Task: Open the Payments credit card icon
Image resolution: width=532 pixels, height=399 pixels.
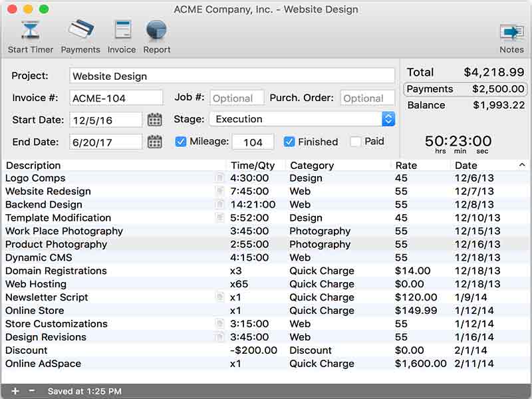Action: [80, 31]
